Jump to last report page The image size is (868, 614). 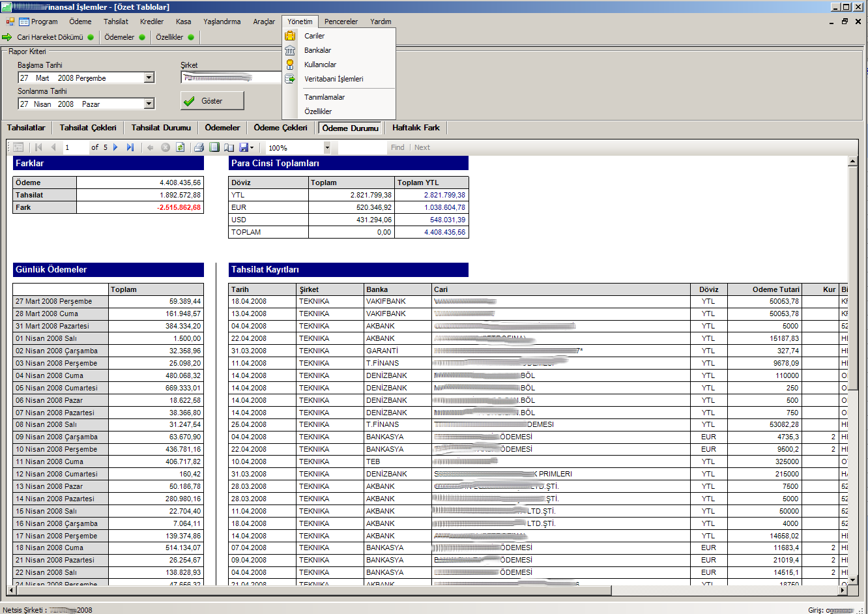130,147
